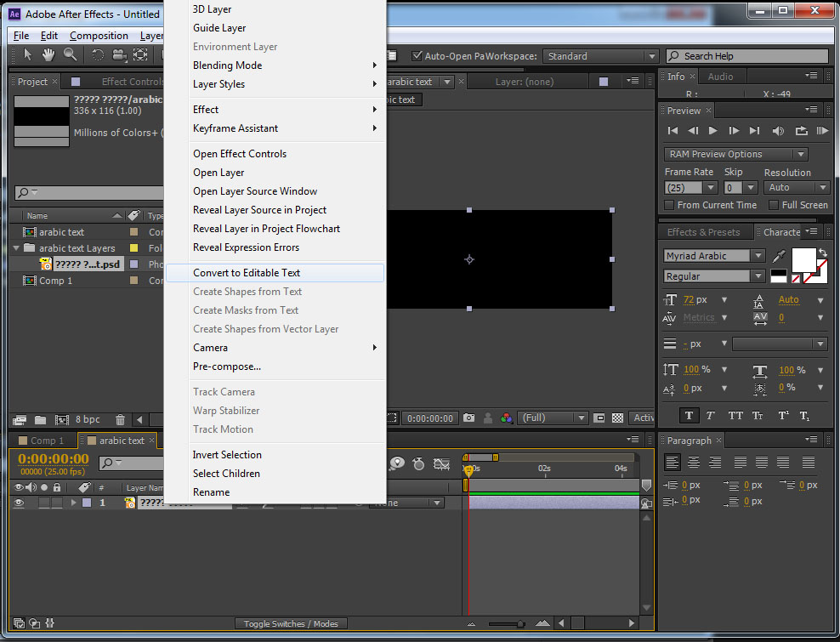
Task: Toggle Auto-Open Panels checkbox
Action: click(417, 56)
